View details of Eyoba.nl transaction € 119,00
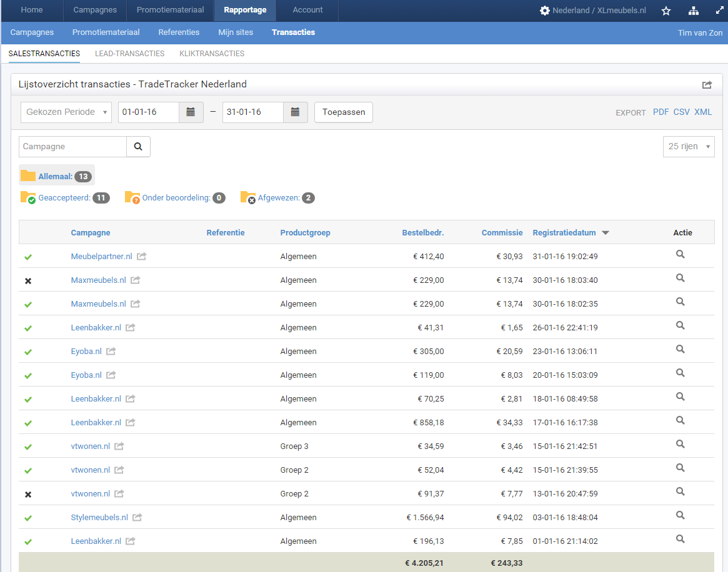Screen dimensions: 728x572 click(x=680, y=373)
